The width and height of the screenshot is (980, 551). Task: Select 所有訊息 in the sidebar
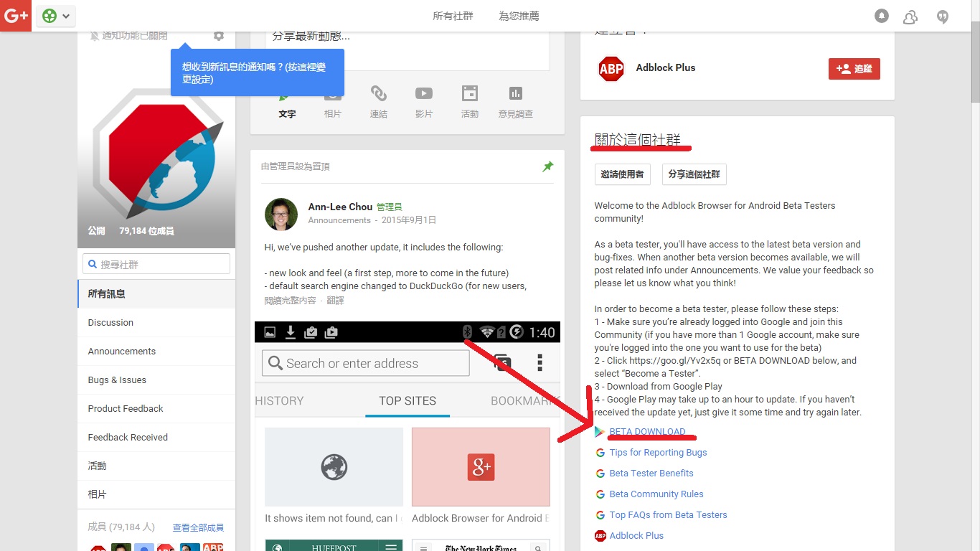156,293
